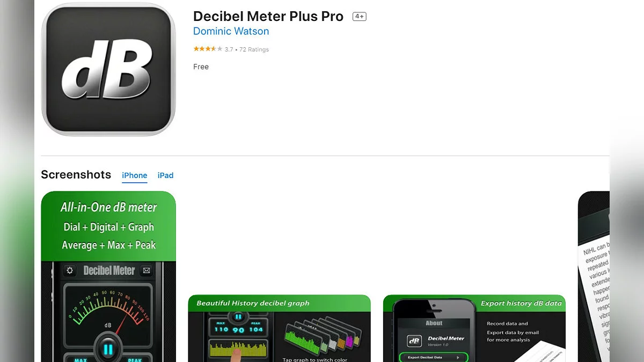This screenshot has height=362, width=644.
Task: Click the small dB logo in About screen
Action: [414, 341]
